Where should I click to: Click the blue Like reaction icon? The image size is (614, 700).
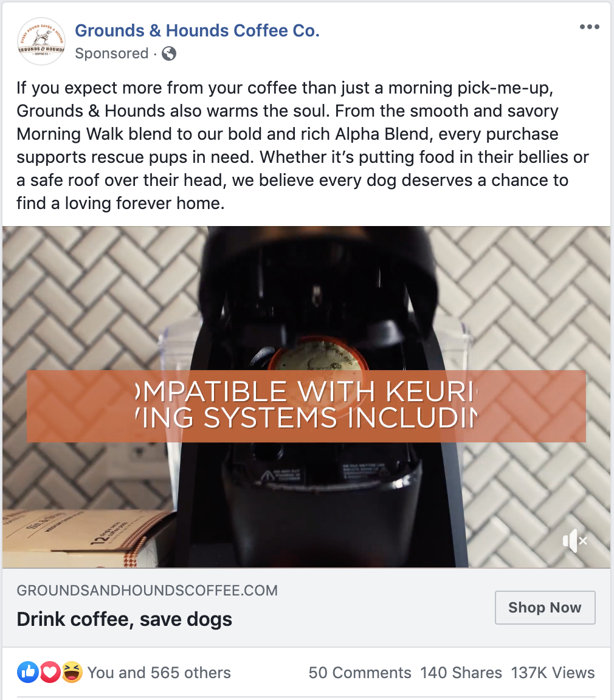click(x=28, y=672)
